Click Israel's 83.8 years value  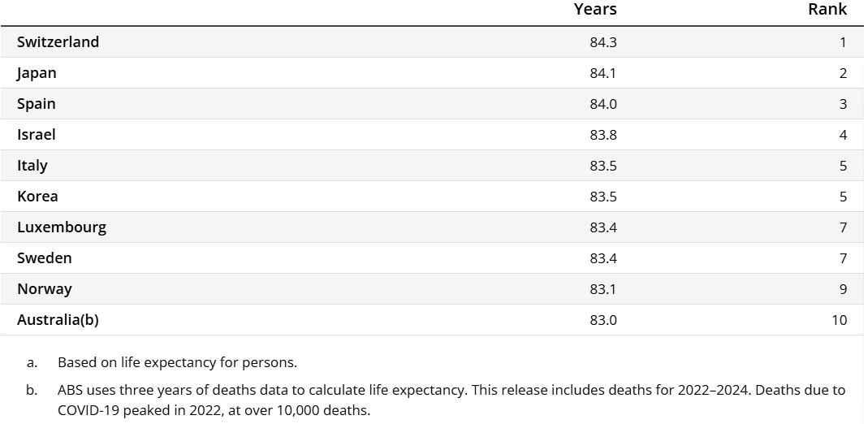(603, 135)
